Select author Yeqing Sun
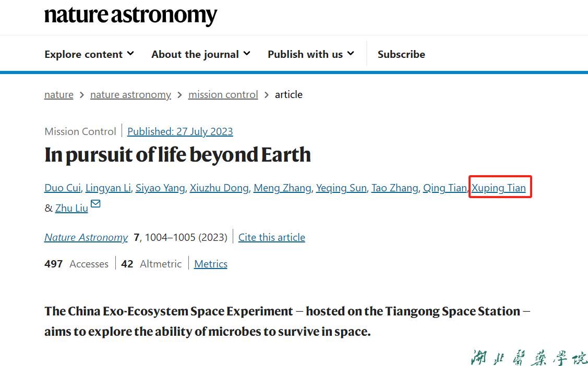588x366 pixels. (x=341, y=188)
